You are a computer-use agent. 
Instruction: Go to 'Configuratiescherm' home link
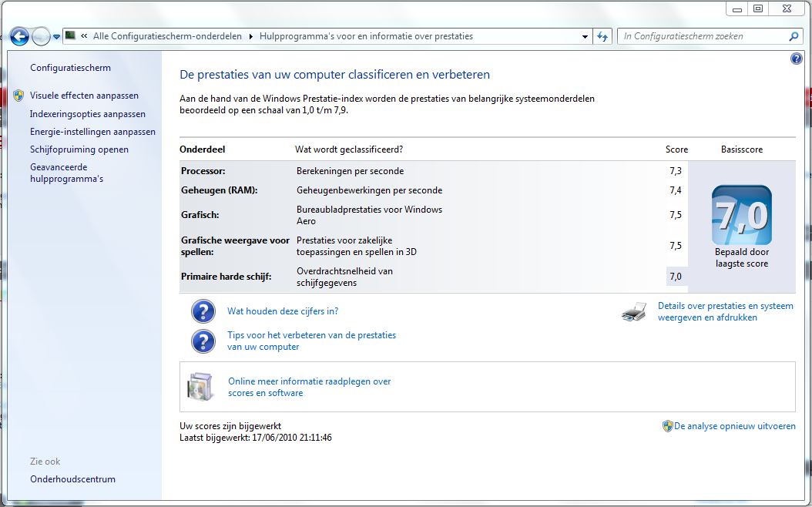pos(70,68)
